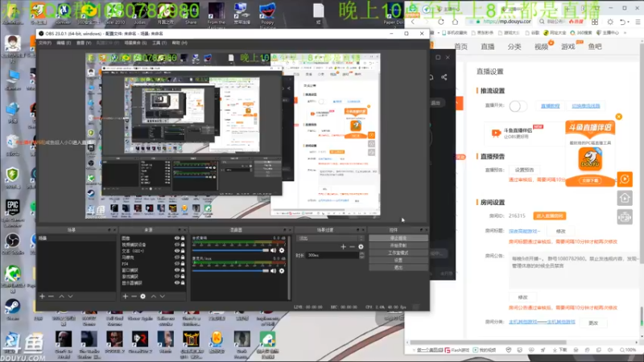
Task: Click the browser refresh icon
Action: point(440,22)
